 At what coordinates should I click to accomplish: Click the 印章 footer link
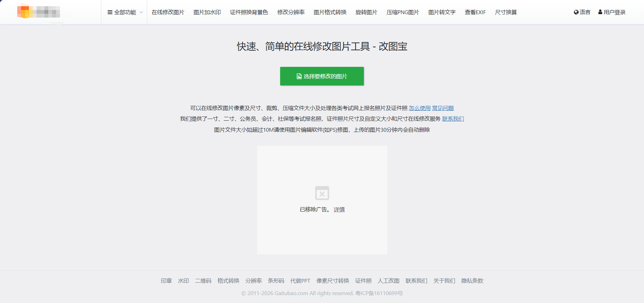coord(166,281)
